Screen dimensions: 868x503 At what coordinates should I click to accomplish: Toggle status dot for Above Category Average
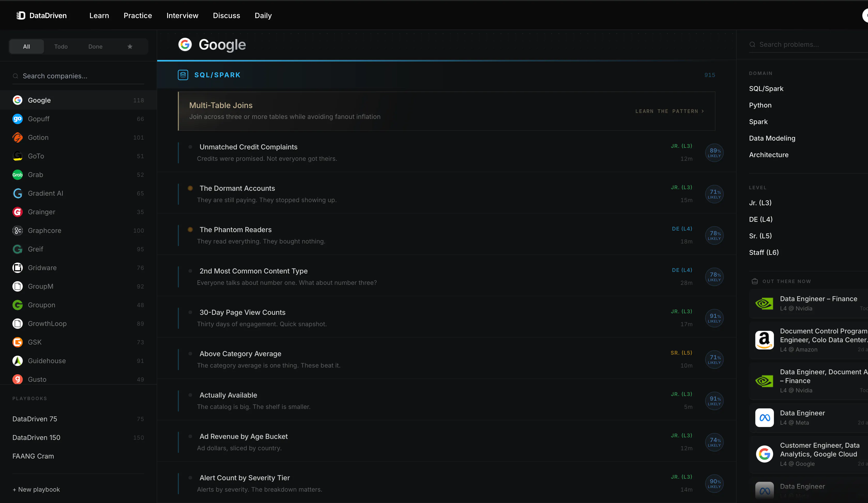(190, 354)
